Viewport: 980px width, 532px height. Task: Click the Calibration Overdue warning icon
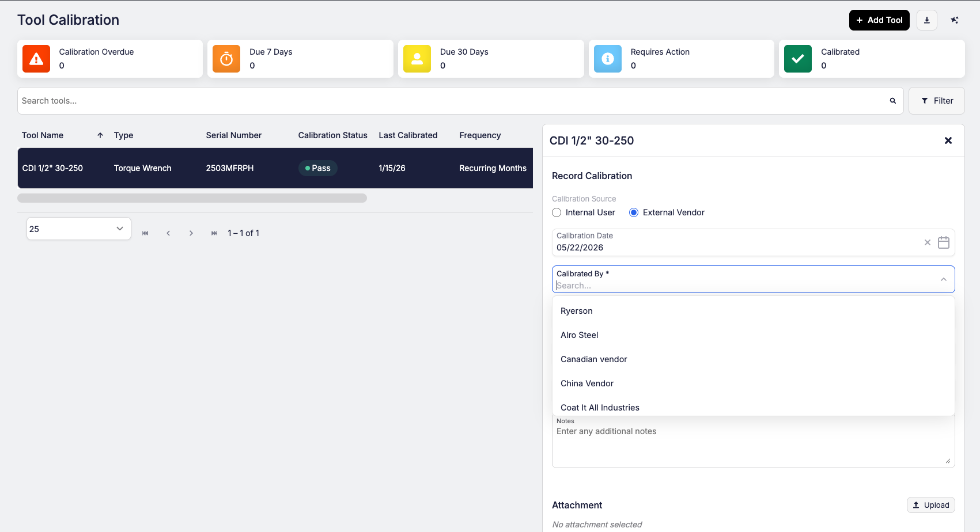click(x=36, y=59)
